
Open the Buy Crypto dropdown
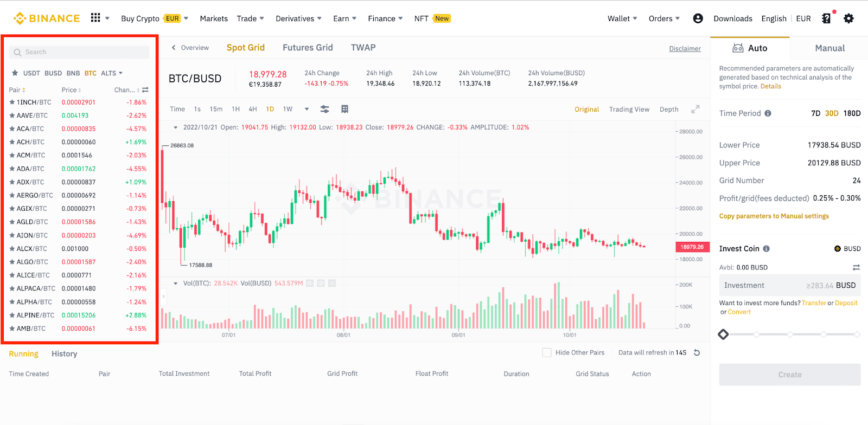[154, 18]
